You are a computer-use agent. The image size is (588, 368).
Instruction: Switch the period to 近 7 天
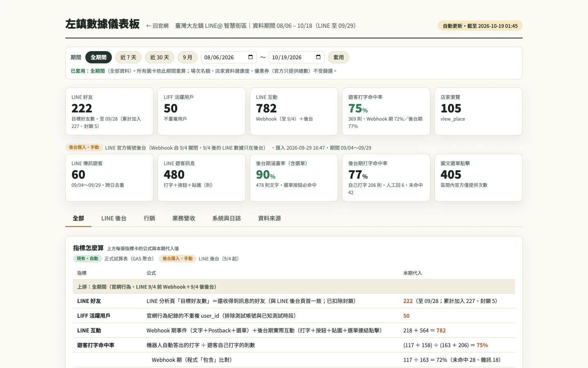(128, 57)
